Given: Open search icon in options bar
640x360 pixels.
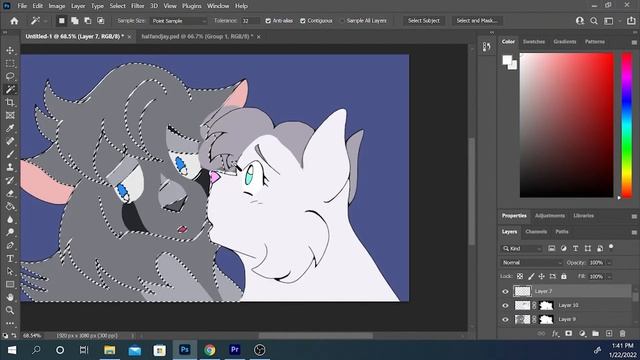Looking at the screenshot, I should (594, 21).
